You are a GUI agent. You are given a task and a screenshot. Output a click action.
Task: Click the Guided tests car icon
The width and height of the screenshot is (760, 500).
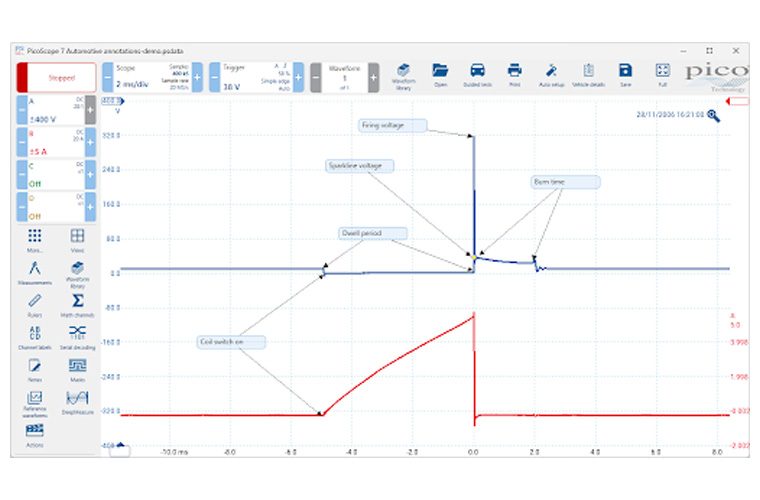[477, 74]
